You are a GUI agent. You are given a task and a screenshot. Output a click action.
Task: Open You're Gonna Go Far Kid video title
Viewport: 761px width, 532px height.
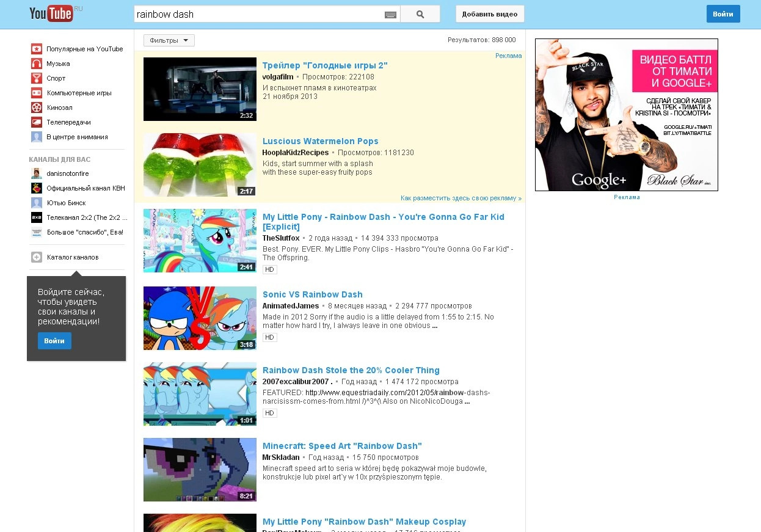pyautogui.click(x=384, y=222)
